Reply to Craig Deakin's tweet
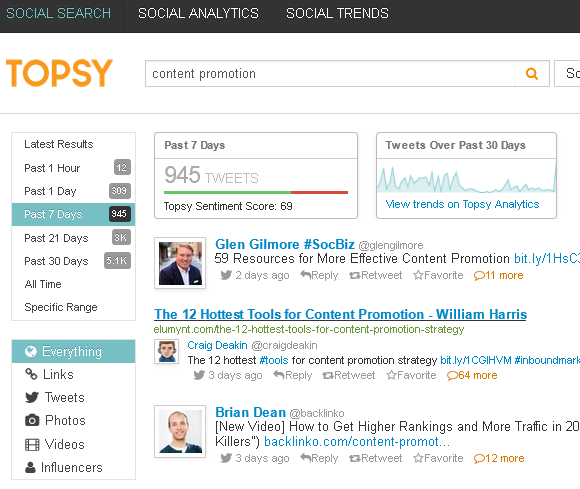 pos(293,375)
